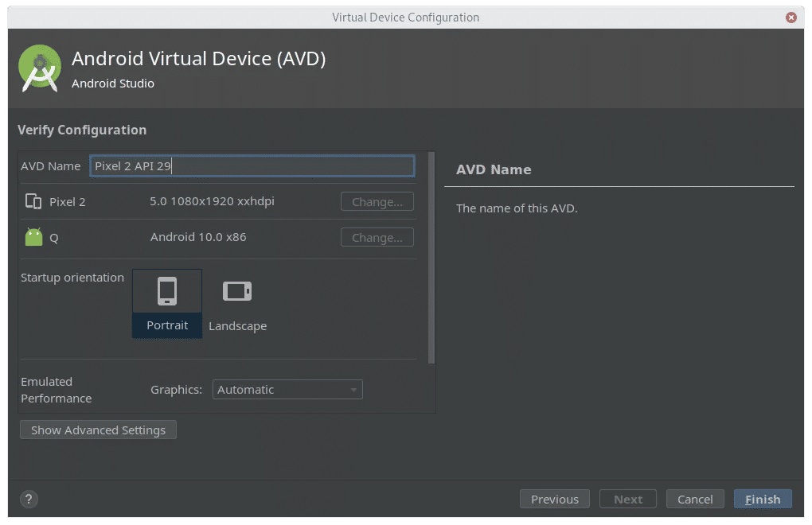812x525 pixels.
Task: Click the 'AVD Name' field label
Action: click(51, 166)
